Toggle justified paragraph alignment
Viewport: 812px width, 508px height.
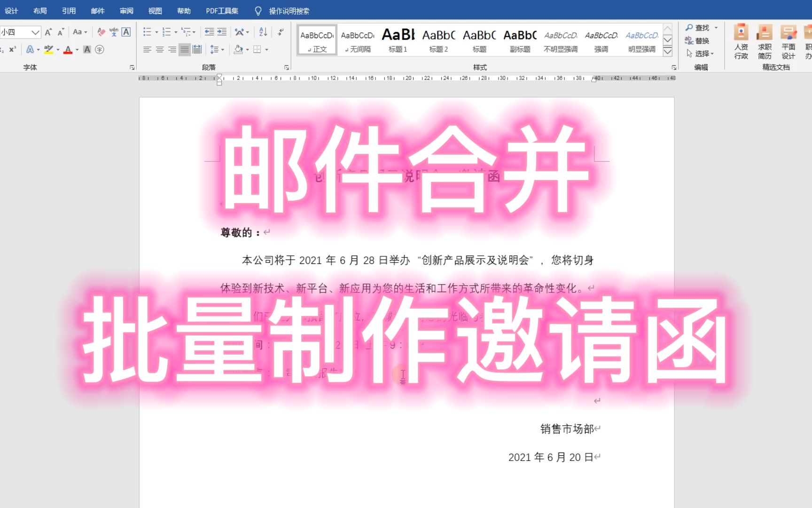click(185, 49)
